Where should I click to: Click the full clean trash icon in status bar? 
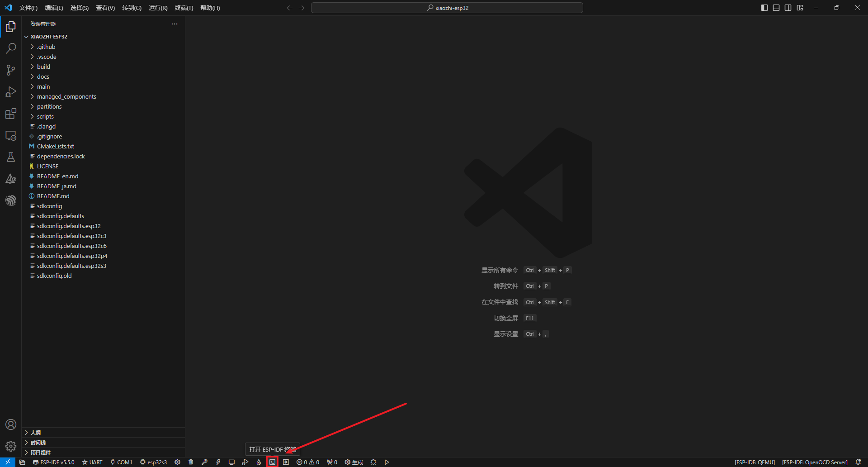click(x=191, y=462)
